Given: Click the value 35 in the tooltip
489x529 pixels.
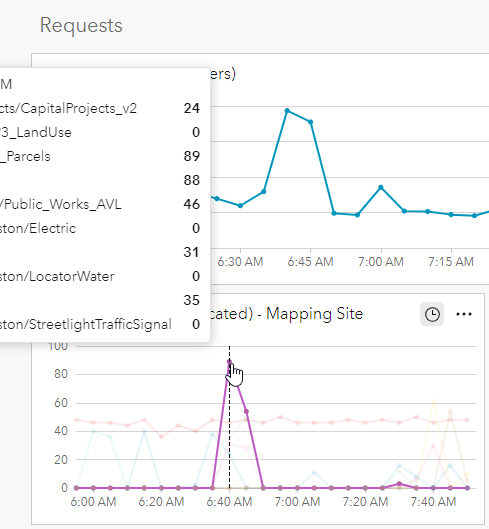Looking at the screenshot, I should [192, 300].
